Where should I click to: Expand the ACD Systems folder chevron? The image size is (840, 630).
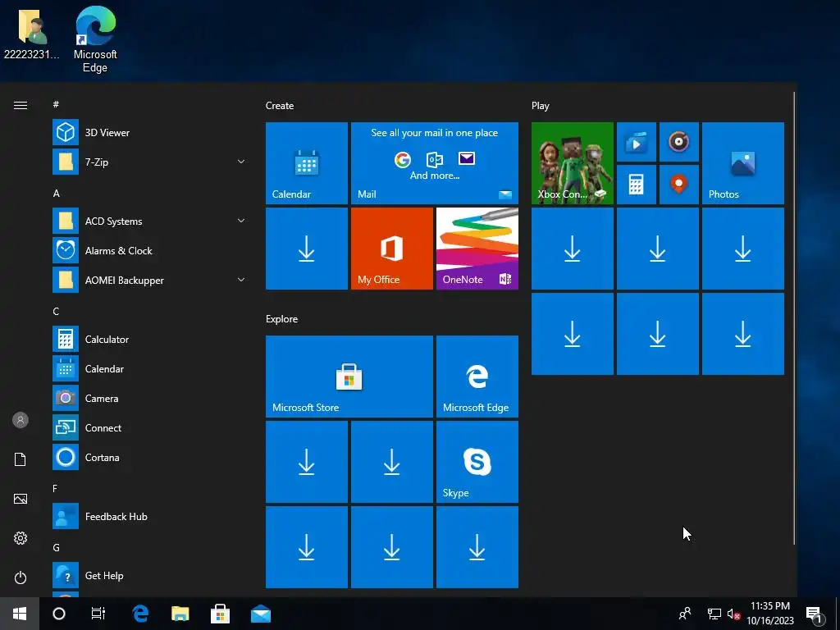pos(241,221)
